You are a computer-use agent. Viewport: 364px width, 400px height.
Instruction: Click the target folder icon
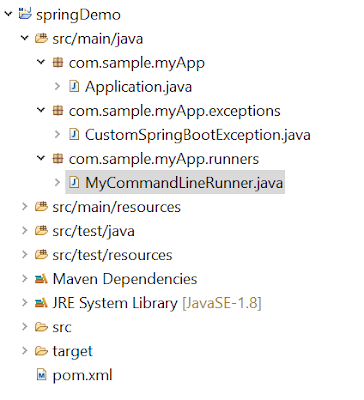pyautogui.click(x=41, y=351)
